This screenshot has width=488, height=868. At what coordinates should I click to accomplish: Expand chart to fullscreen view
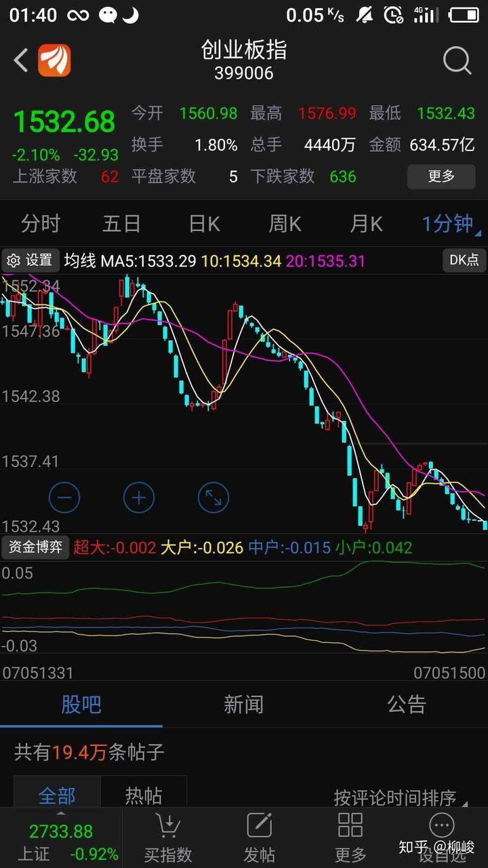tap(213, 498)
